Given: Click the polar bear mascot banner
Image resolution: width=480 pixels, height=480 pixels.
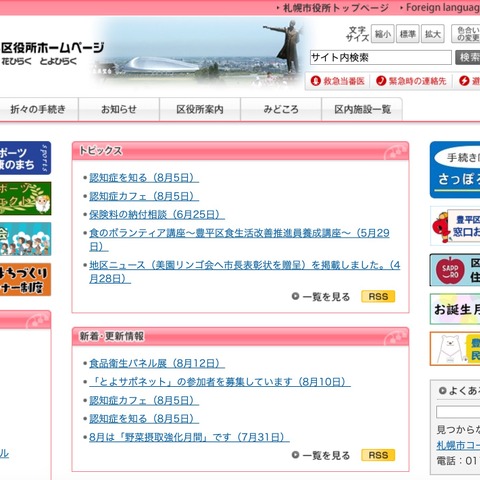Looking at the screenshot, I should point(455,349).
